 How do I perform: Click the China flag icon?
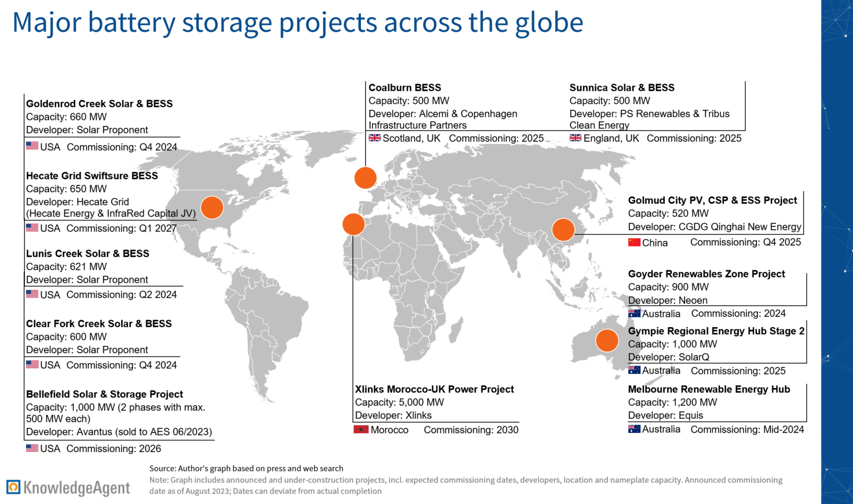click(634, 242)
